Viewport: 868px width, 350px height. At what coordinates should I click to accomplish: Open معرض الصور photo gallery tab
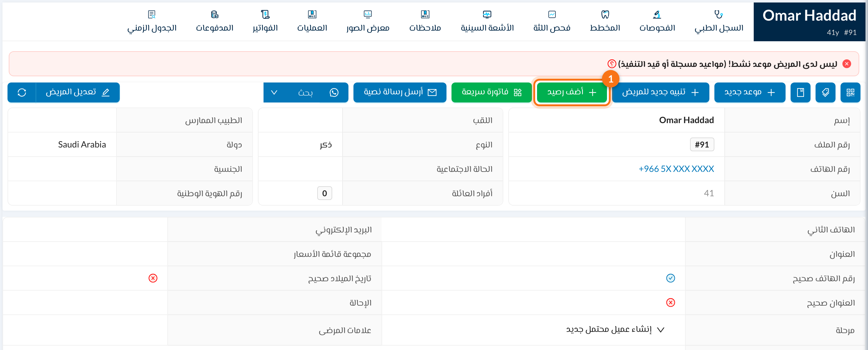367,21
